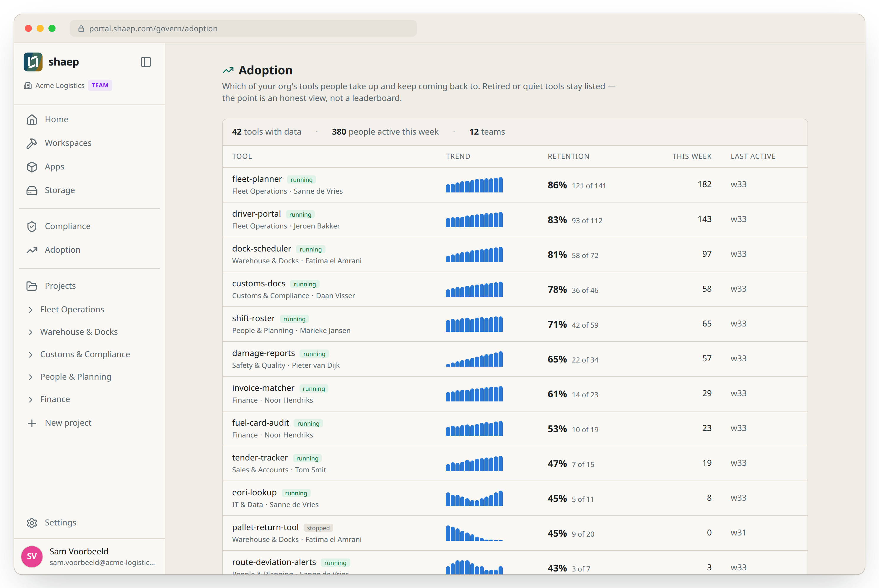Click the macOS green maximize window button
Viewport: 879px width, 588px height.
point(52,29)
